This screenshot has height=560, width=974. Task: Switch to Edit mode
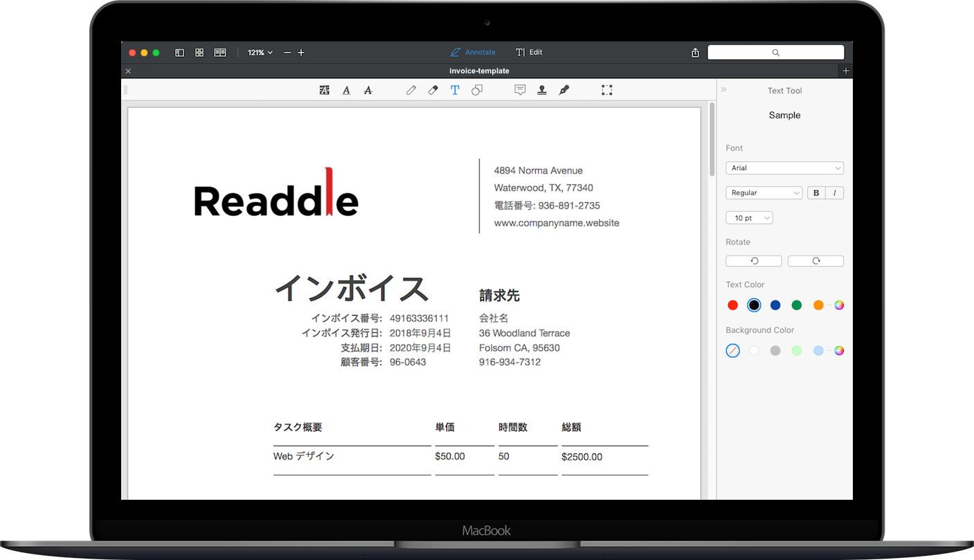click(529, 53)
